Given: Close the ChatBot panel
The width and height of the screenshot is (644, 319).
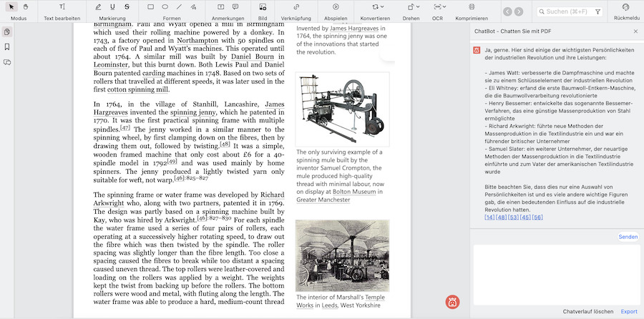Looking at the screenshot, I should (635, 31).
